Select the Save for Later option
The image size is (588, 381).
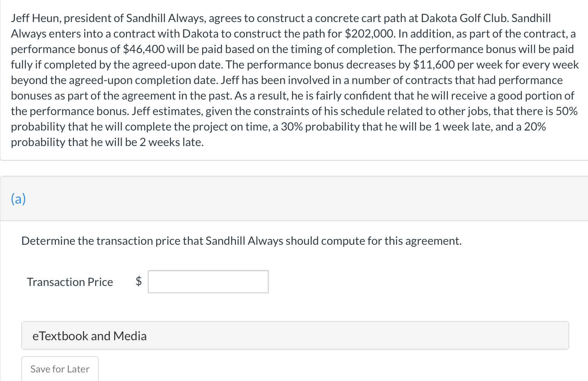click(60, 369)
